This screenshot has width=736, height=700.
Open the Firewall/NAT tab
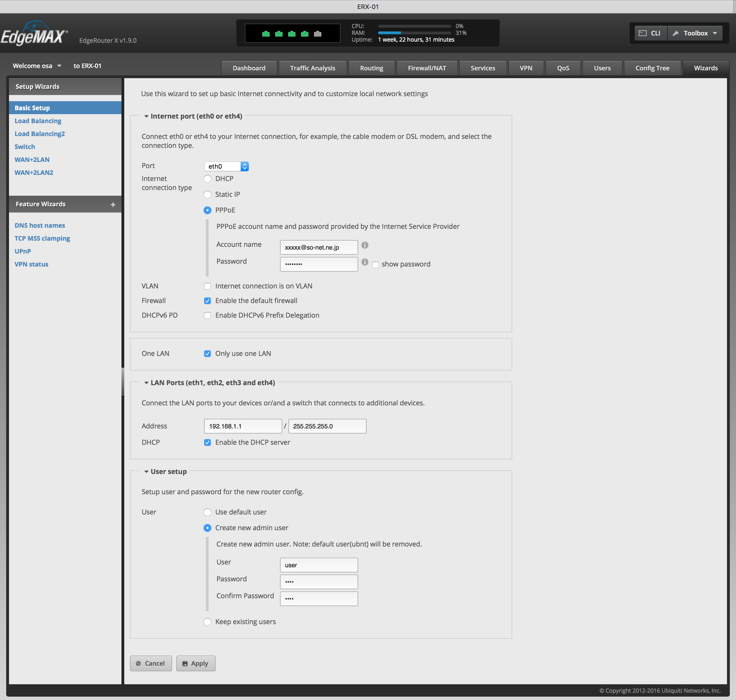(x=427, y=68)
